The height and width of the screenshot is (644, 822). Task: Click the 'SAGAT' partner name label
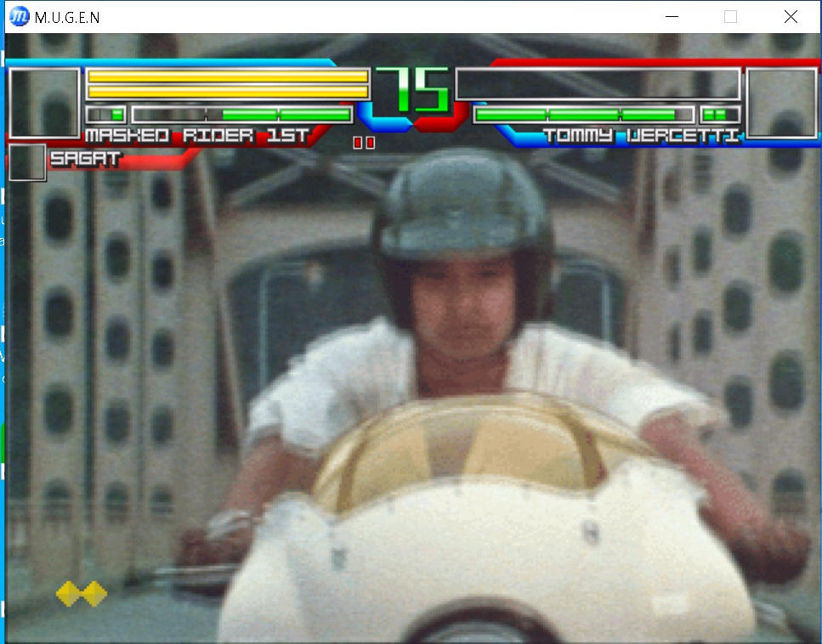(x=86, y=158)
